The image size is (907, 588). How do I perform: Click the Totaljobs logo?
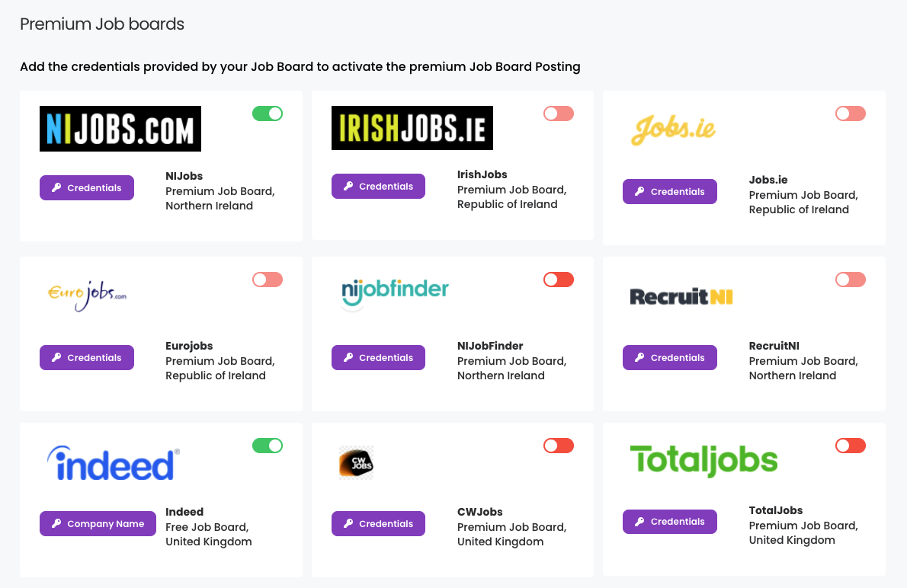pos(703,460)
